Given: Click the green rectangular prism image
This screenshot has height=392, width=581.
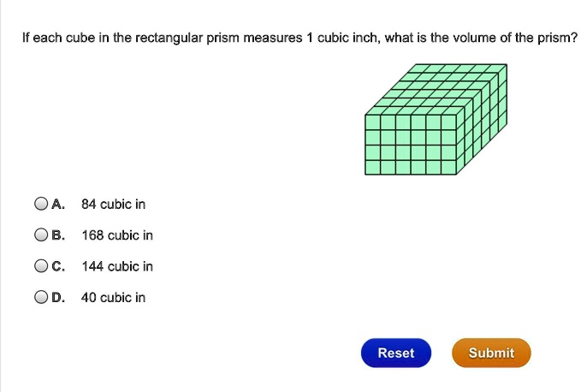Looking at the screenshot, I should tap(436, 120).
